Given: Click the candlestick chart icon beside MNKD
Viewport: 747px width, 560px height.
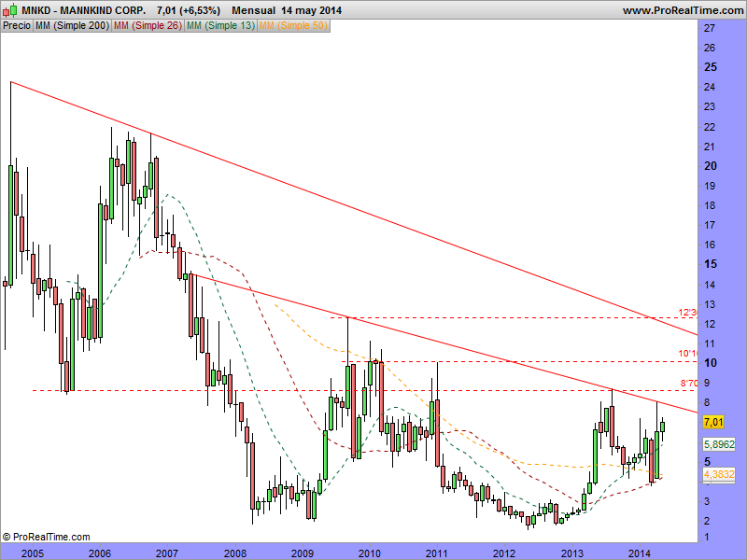Looking at the screenshot, I should coord(10,9).
